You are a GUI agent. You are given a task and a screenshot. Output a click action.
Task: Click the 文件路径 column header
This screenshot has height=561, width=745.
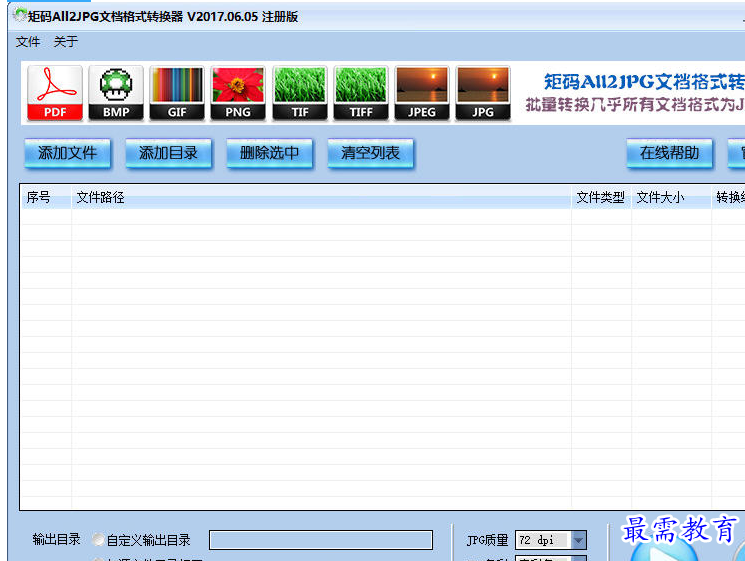click(x=321, y=197)
